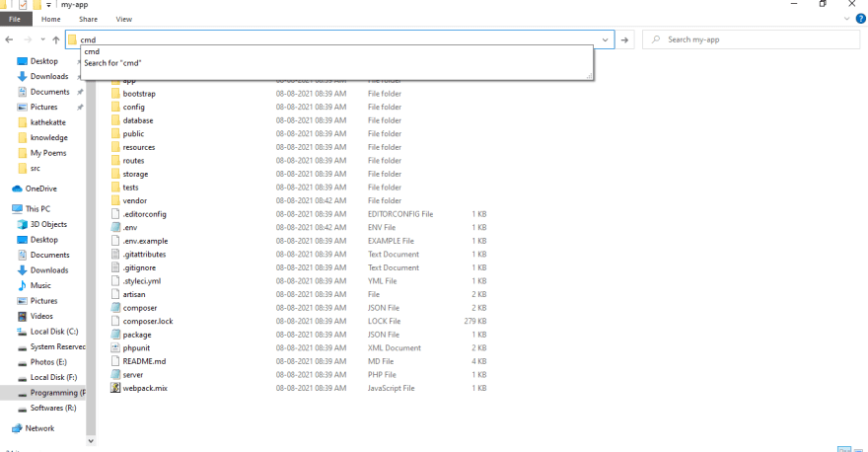The image size is (868, 452).
Task: Click the Search my-app box
Action: point(751,39)
